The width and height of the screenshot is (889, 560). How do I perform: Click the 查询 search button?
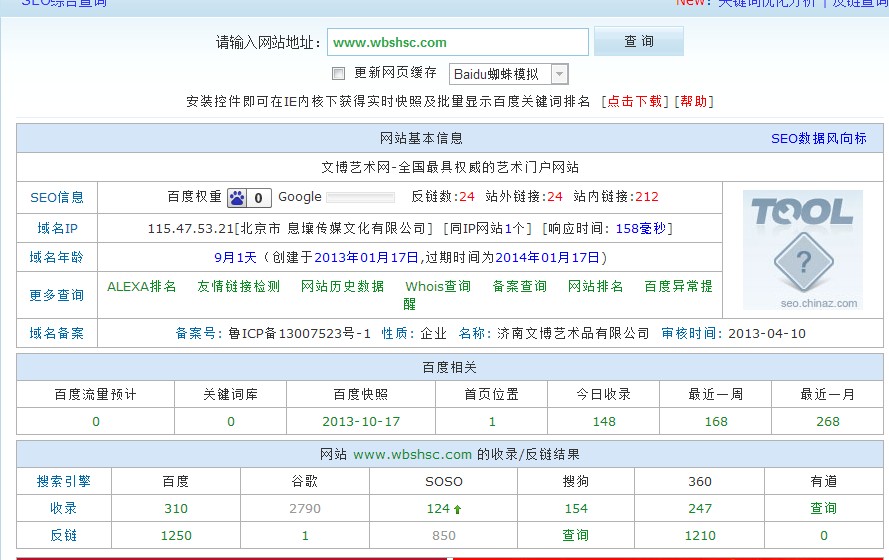point(639,41)
